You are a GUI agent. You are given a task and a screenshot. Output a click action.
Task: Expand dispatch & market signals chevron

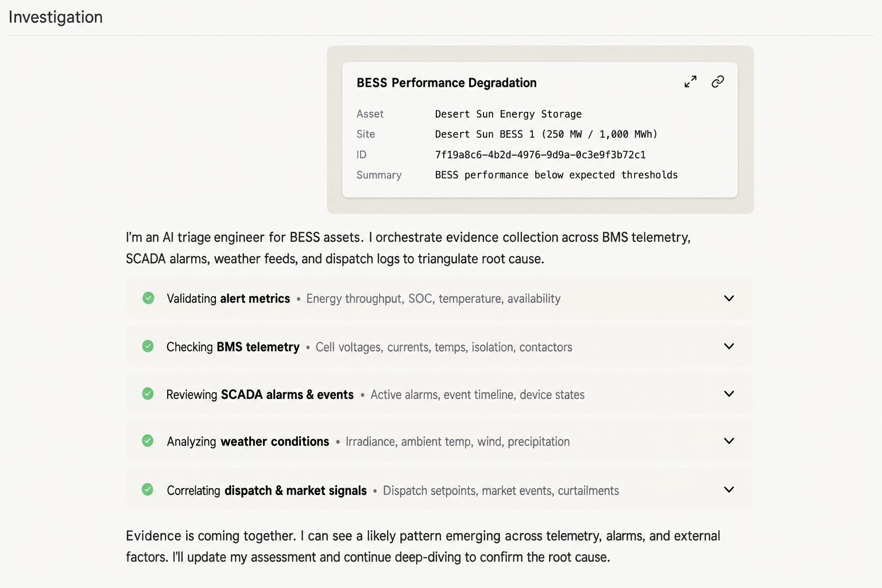pyautogui.click(x=729, y=490)
